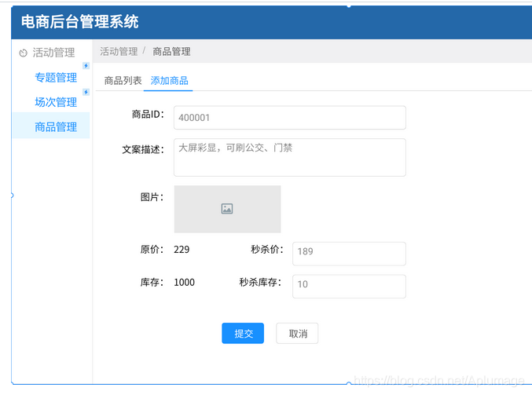Click the grey image upload area
The image size is (532, 395).
pos(227,209)
